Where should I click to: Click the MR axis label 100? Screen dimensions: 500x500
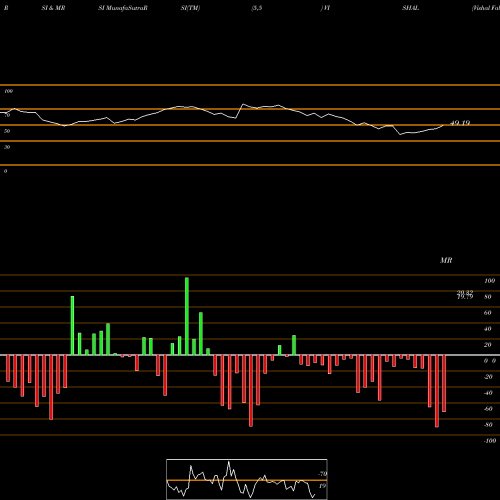(490, 281)
